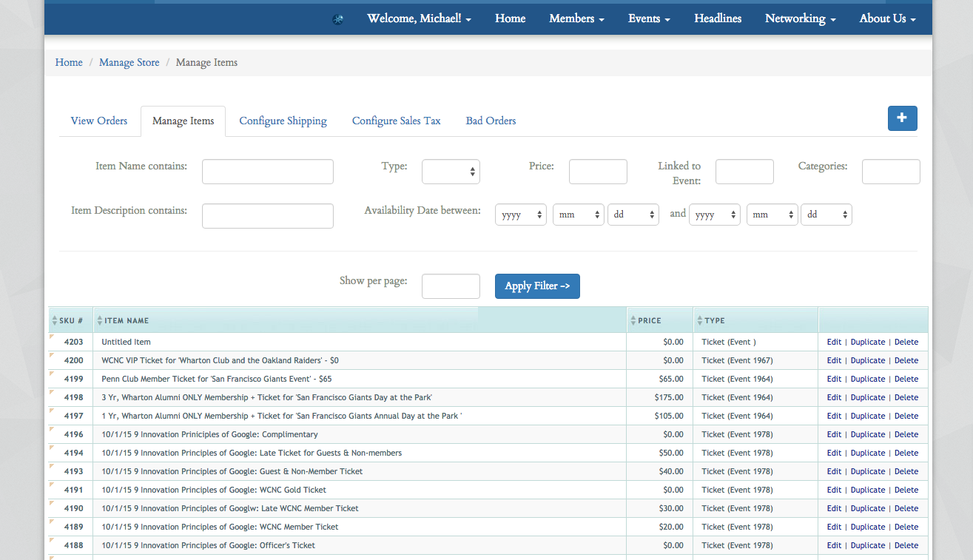Viewport: 973px width, 560px height.
Task: Expand the Members menu
Action: point(576,18)
